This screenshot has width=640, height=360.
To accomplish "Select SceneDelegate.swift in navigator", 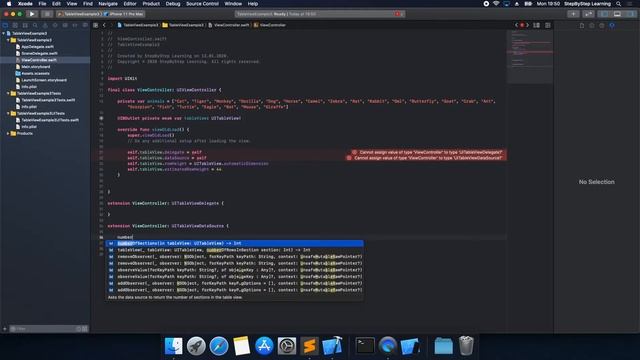I will (40, 53).
